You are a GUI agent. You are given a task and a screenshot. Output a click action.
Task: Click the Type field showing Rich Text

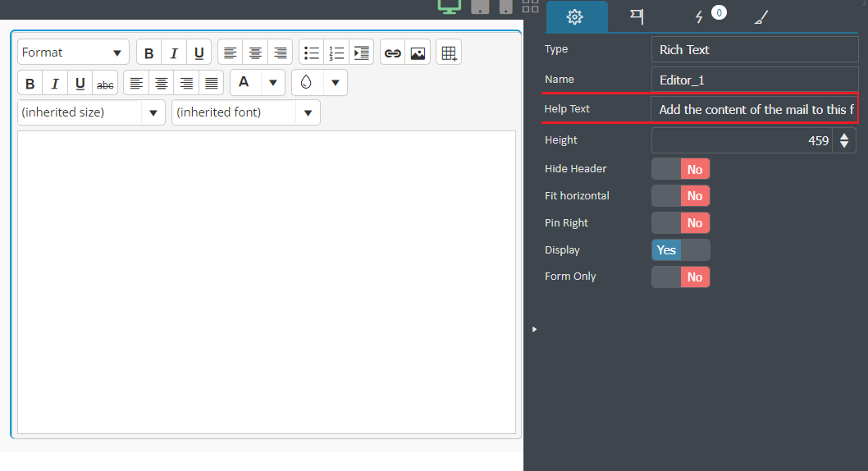tap(755, 50)
